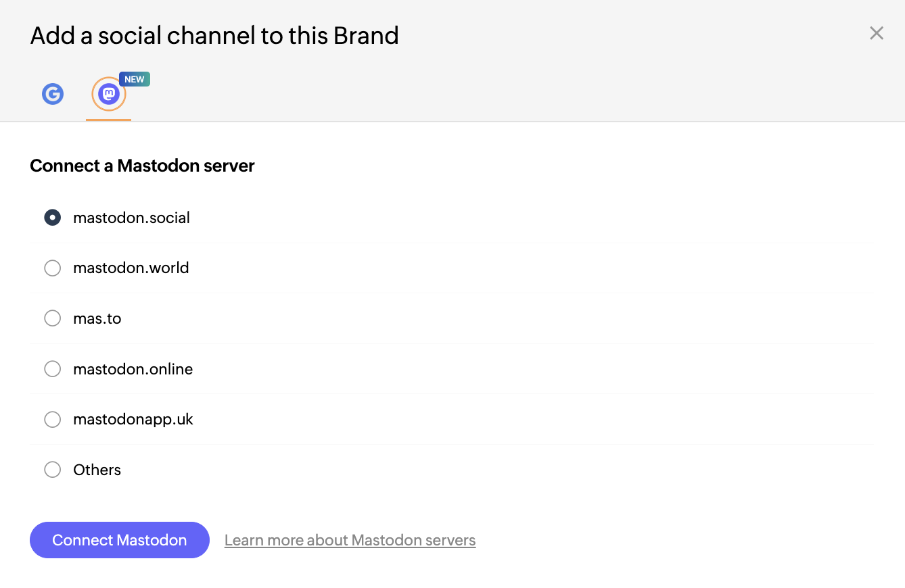Click the mastodon.online server label text

[133, 369]
